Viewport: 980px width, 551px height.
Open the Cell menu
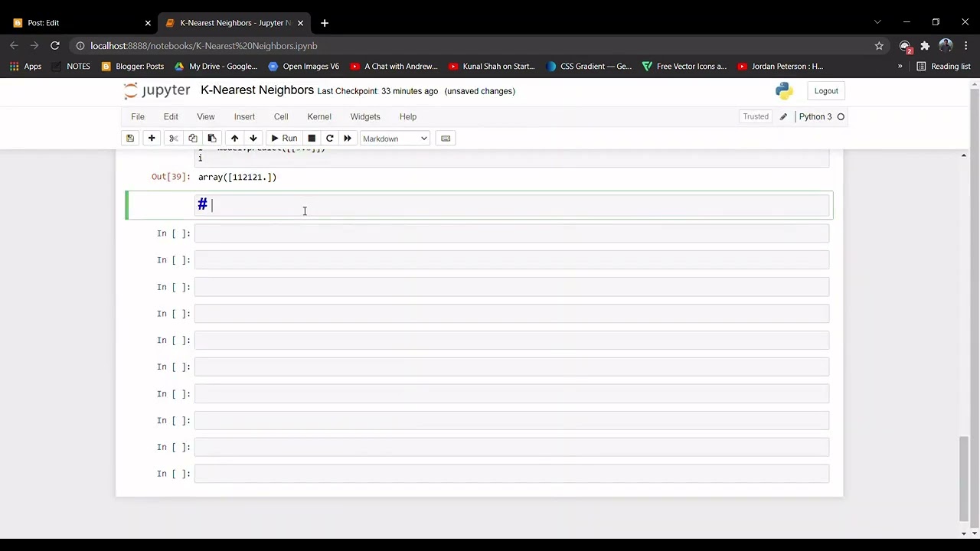tap(281, 116)
